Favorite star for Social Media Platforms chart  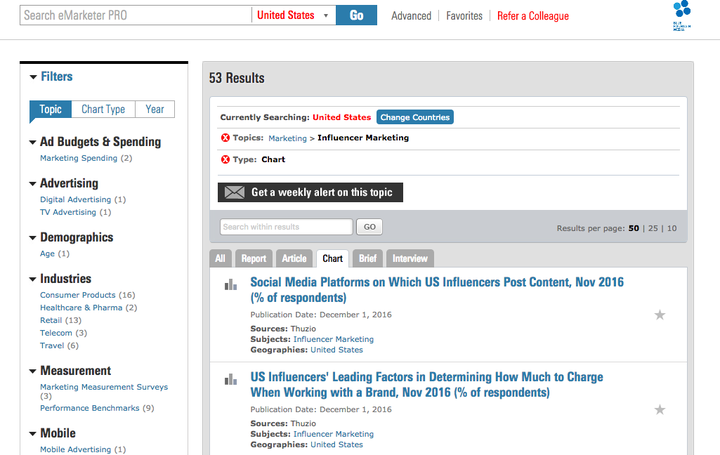point(659,315)
